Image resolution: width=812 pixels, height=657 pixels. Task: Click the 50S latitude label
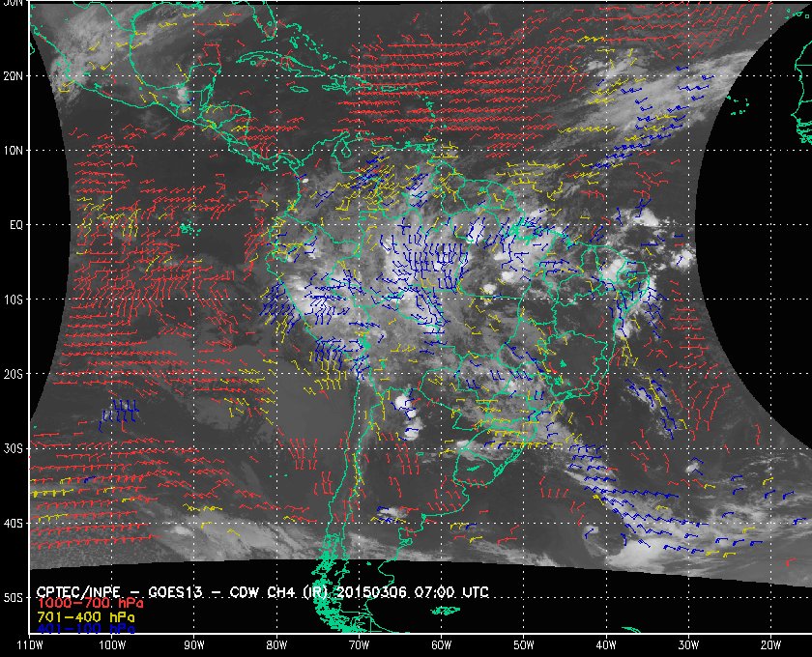tap(13, 598)
